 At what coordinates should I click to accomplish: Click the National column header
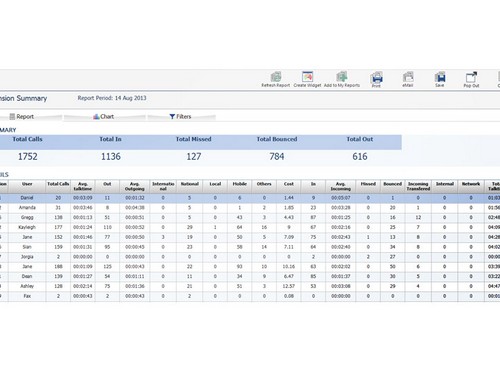[189, 186]
